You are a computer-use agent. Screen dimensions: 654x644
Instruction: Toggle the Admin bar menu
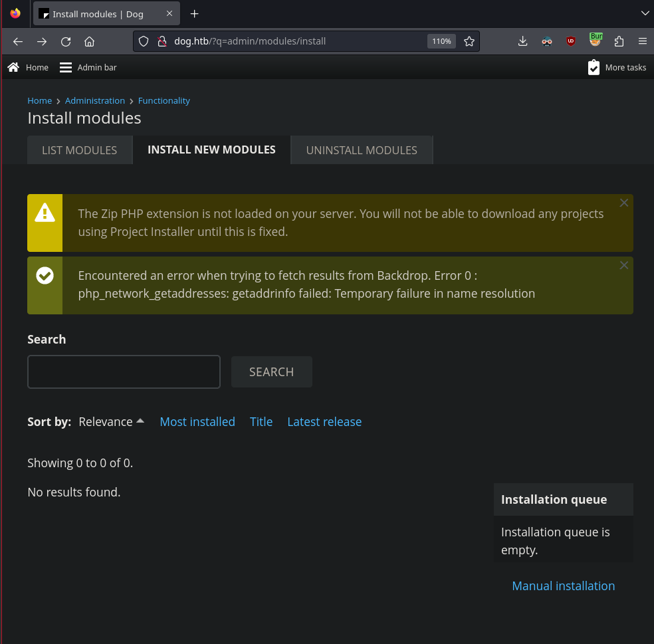pos(88,68)
